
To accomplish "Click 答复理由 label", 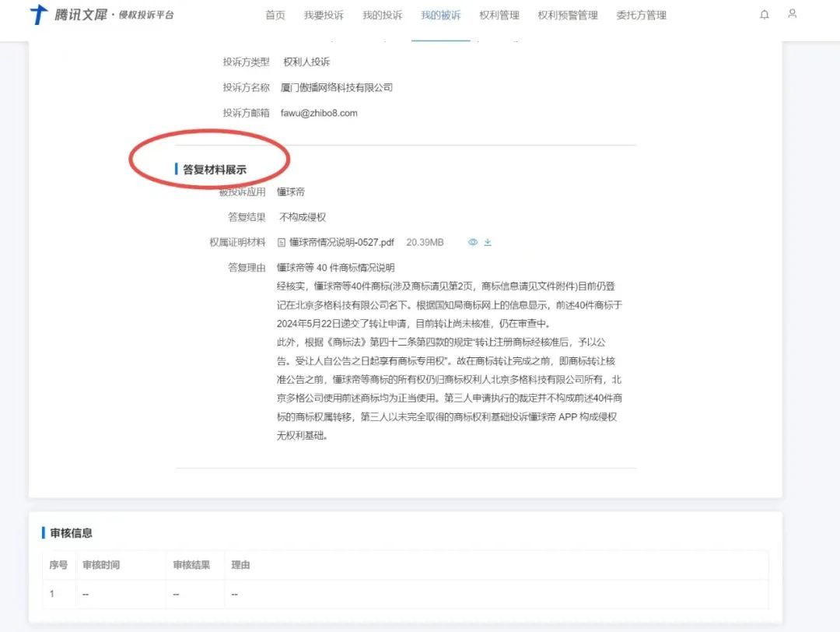I will coord(247,268).
